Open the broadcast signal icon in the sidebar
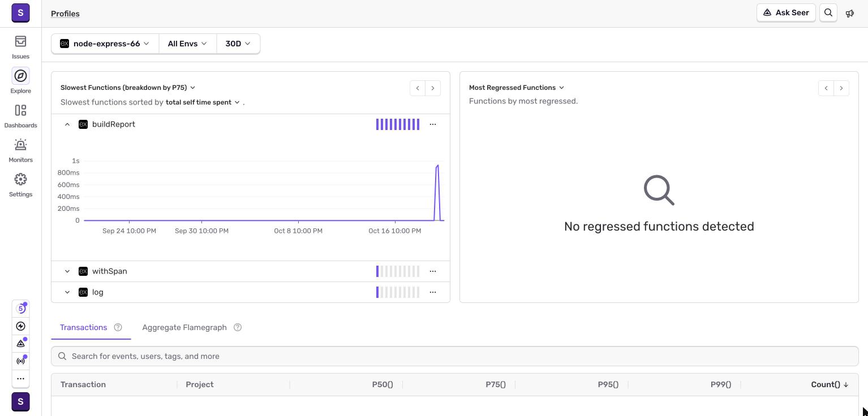Viewport: 868px width, 416px height. coord(20,361)
